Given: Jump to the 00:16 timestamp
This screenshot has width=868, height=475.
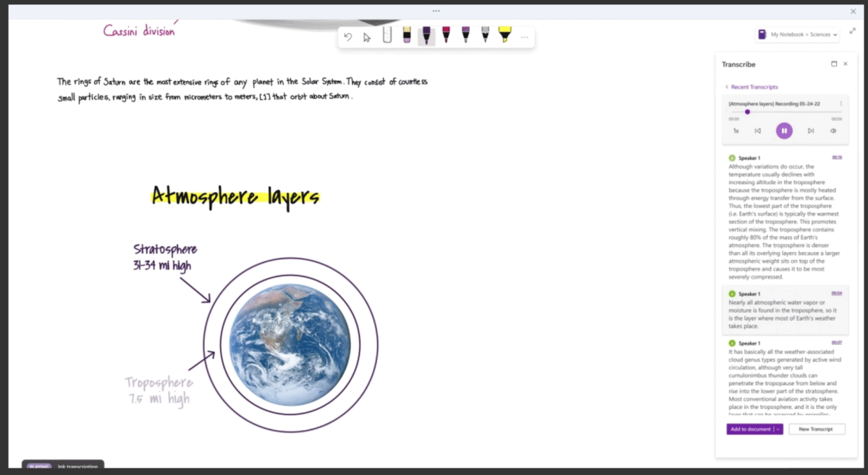Looking at the screenshot, I should pos(836,158).
